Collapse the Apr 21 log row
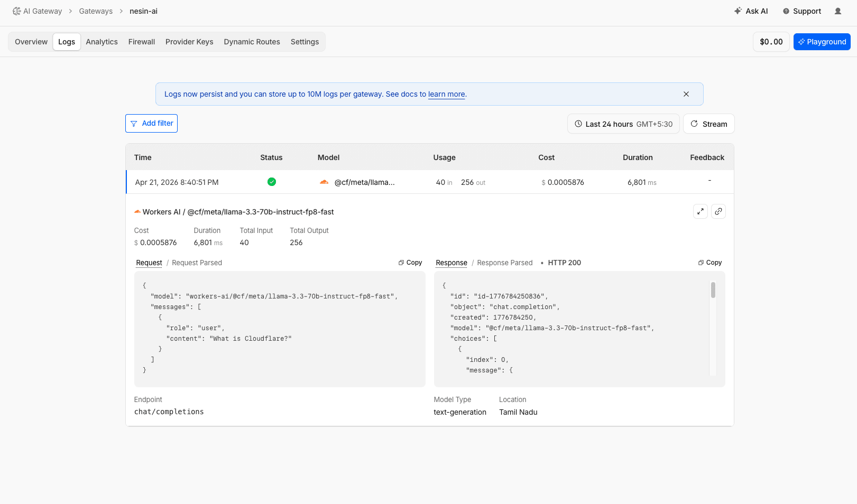This screenshot has width=857, height=504. pyautogui.click(x=177, y=182)
